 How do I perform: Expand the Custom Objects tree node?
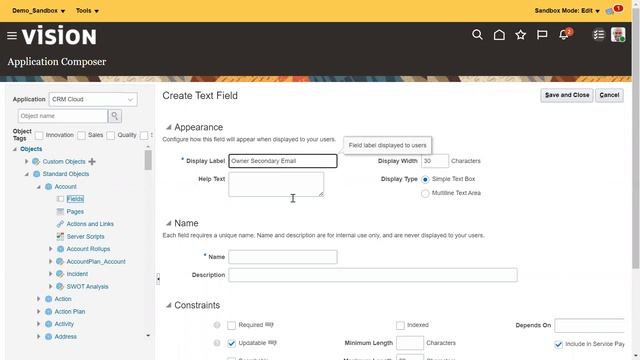click(27, 162)
